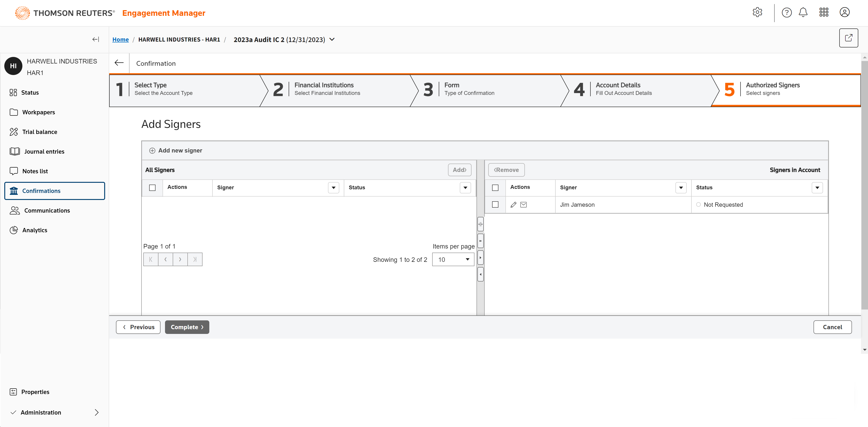Toggle select-all checkbox in All Signers
The height and width of the screenshot is (427, 868).
click(x=152, y=188)
